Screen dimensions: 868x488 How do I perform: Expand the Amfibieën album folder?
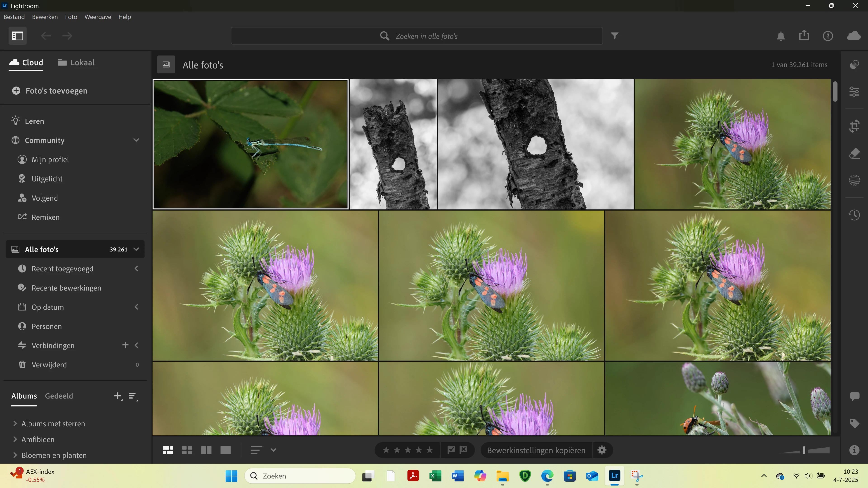coord(15,439)
